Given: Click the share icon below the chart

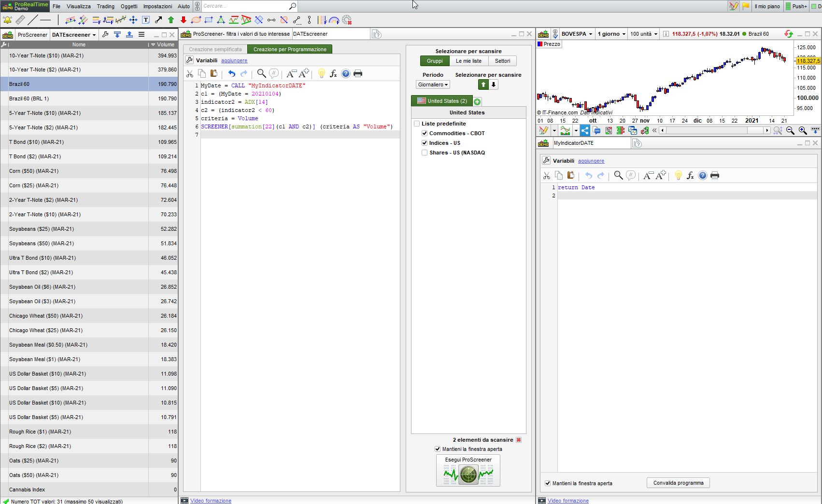Looking at the screenshot, I should point(585,130).
